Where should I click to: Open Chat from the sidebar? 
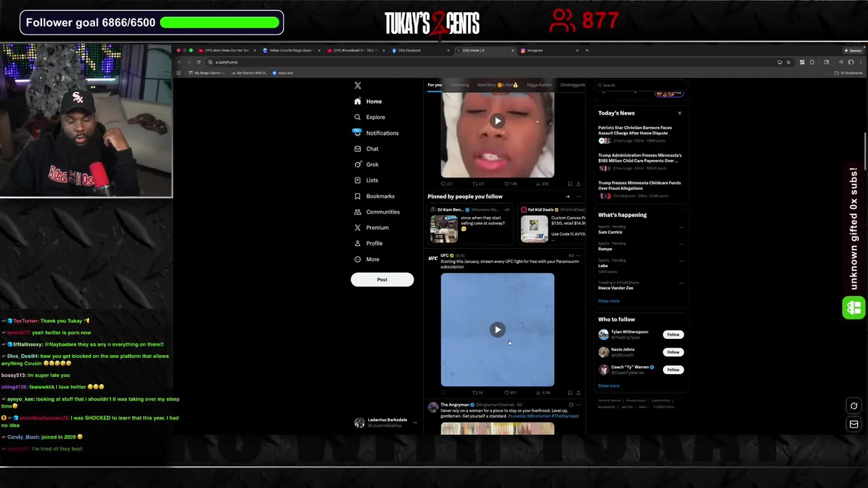366,148
